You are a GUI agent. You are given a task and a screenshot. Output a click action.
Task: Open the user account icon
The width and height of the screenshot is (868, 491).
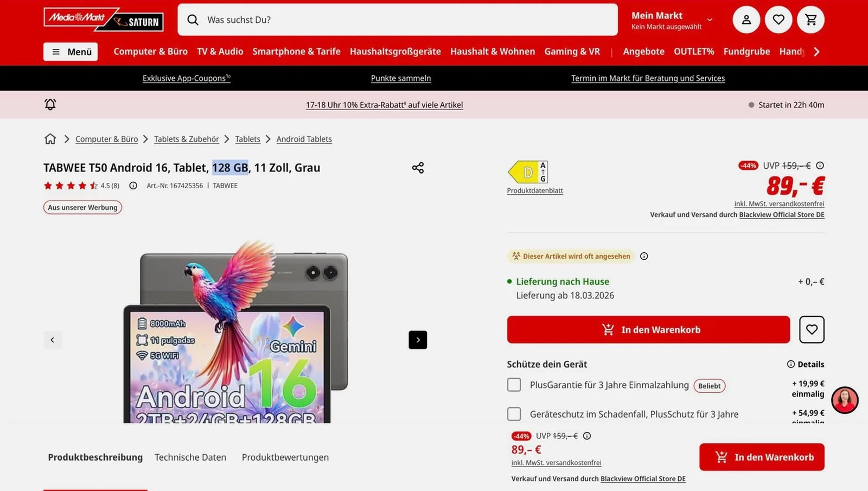click(746, 20)
